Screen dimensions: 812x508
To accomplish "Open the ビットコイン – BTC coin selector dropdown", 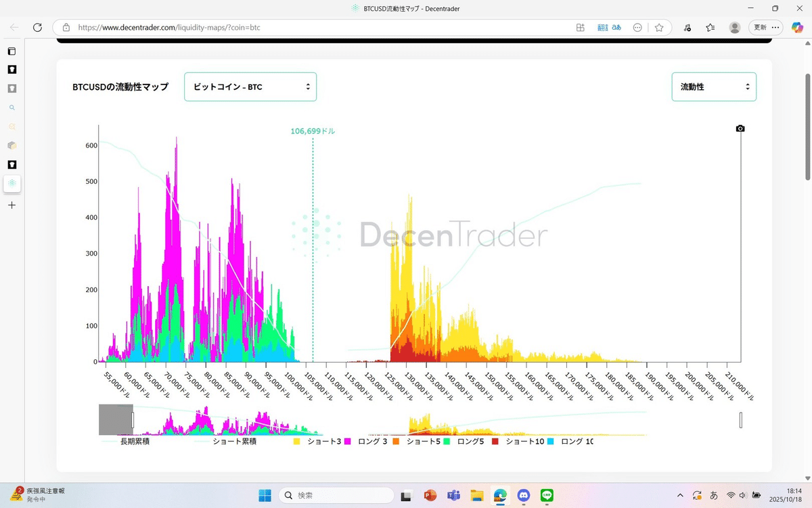I will tap(250, 87).
